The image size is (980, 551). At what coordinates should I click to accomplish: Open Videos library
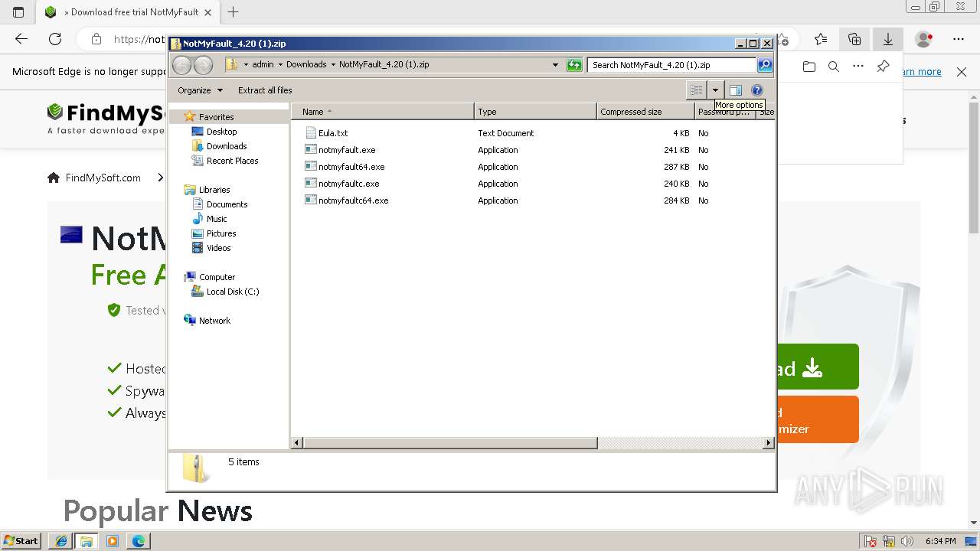218,248
